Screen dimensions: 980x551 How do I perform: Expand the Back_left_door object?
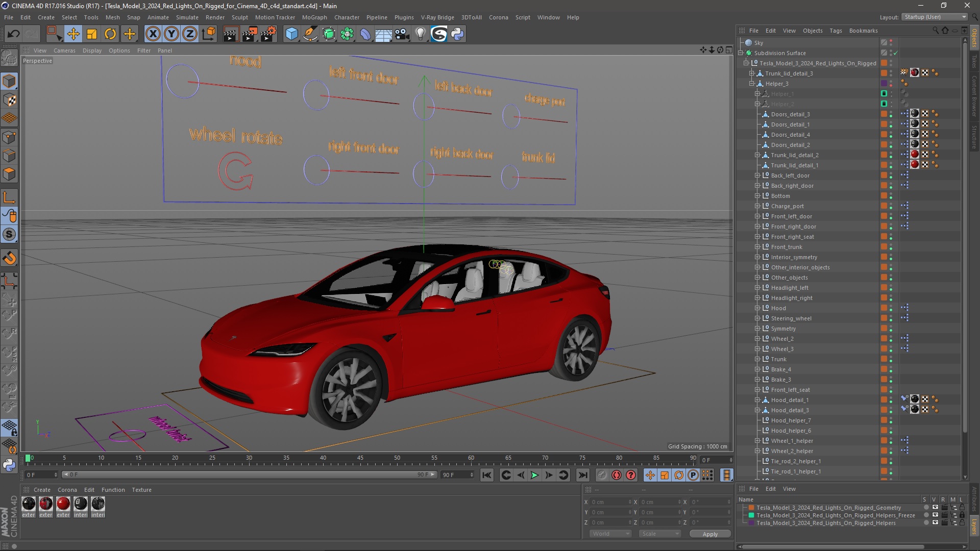point(757,176)
